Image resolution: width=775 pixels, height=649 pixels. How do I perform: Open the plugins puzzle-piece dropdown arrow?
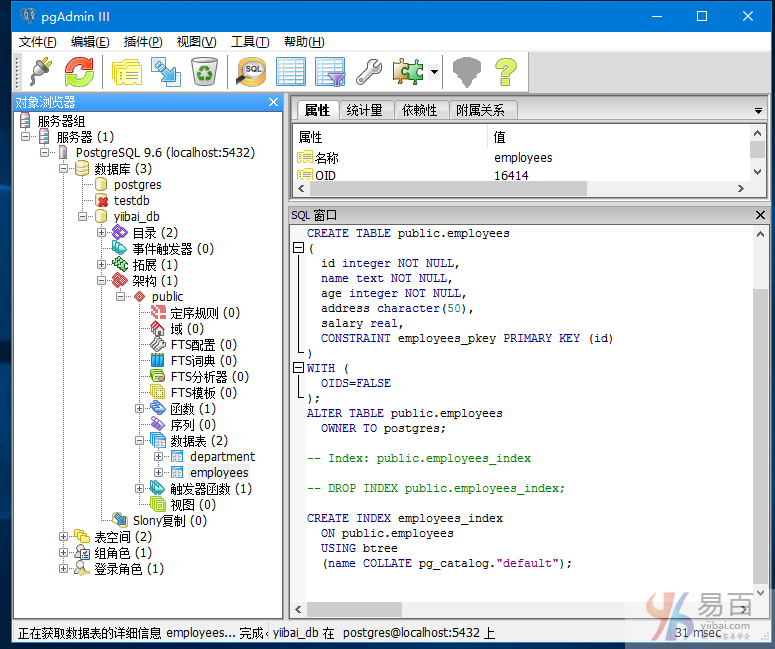pyautogui.click(x=434, y=72)
